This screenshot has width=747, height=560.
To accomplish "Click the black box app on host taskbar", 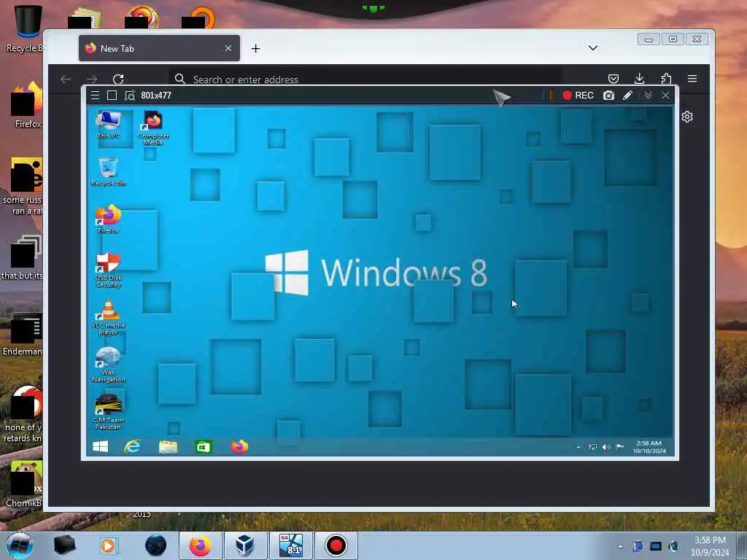I will pyautogui.click(x=64, y=545).
